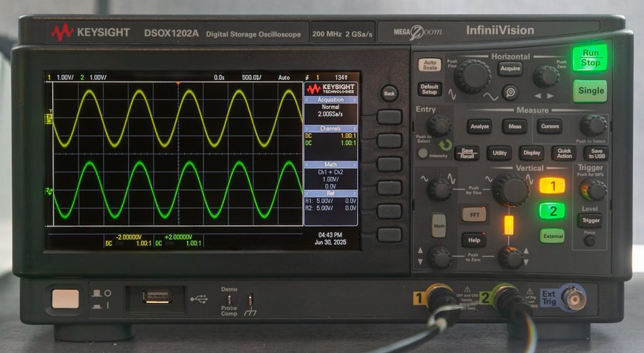Screen dimensions: 644x353
Task: Tap the round Back key
Action: pos(389,94)
